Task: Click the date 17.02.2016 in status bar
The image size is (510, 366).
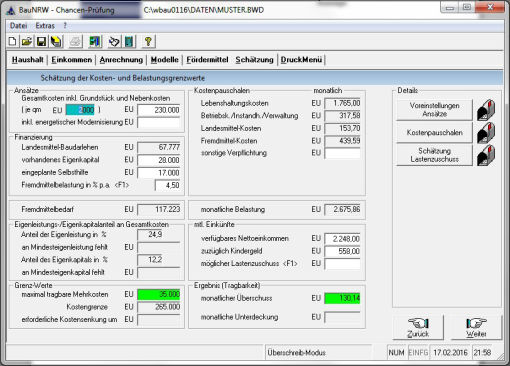Action: tap(450, 353)
